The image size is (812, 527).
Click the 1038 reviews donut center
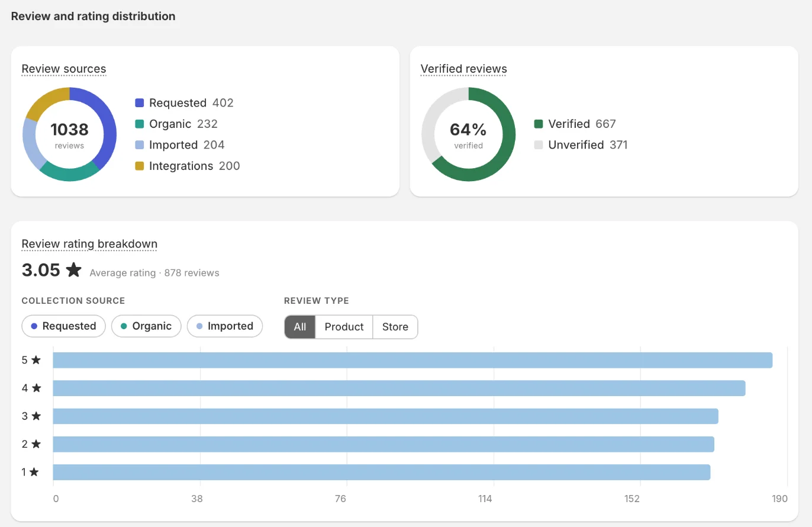(69, 134)
